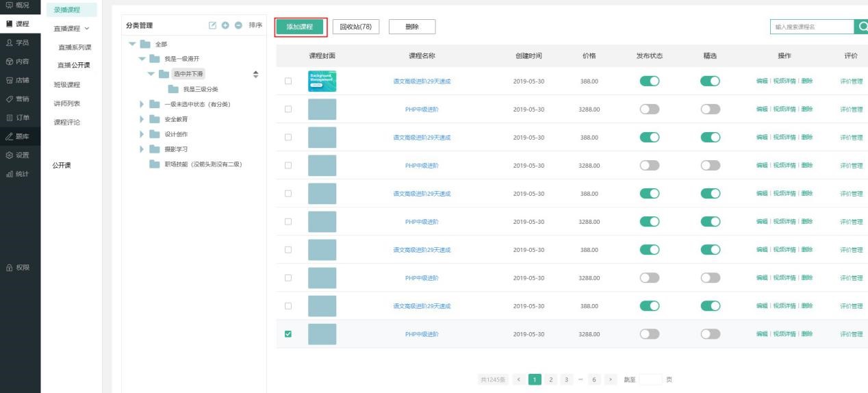Click the remove category minus icon
868x393 pixels.
coord(238,25)
